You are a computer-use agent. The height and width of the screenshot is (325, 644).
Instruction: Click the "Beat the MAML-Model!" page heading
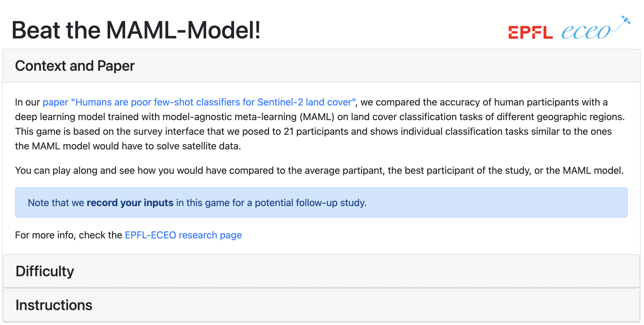tap(136, 30)
